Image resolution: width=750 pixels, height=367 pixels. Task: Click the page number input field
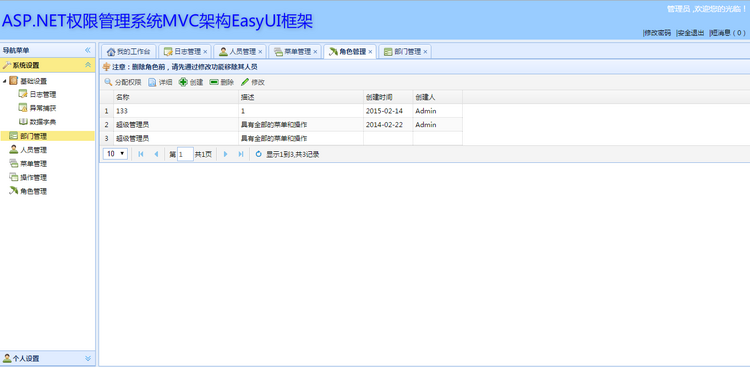coord(185,154)
